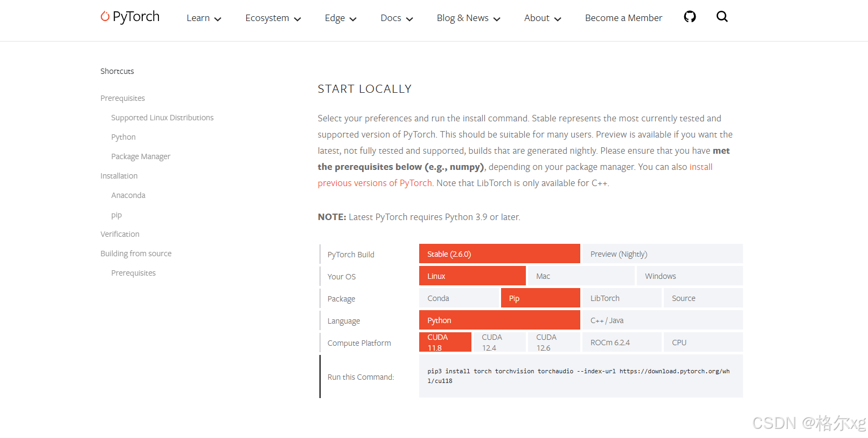Click the Your OS row label
Screen dimensions: 868x438
pyautogui.click(x=342, y=277)
